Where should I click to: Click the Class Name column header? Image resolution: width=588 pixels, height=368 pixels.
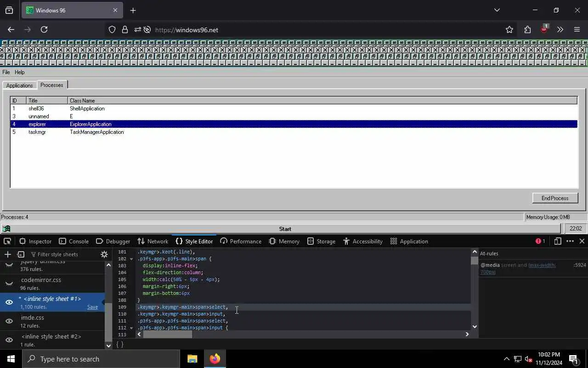[322, 100]
